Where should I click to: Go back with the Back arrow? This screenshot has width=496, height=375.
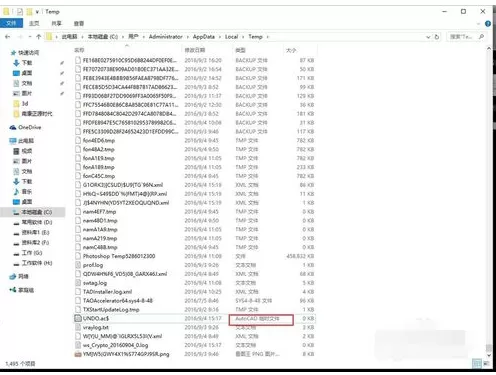pyautogui.click(x=8, y=37)
